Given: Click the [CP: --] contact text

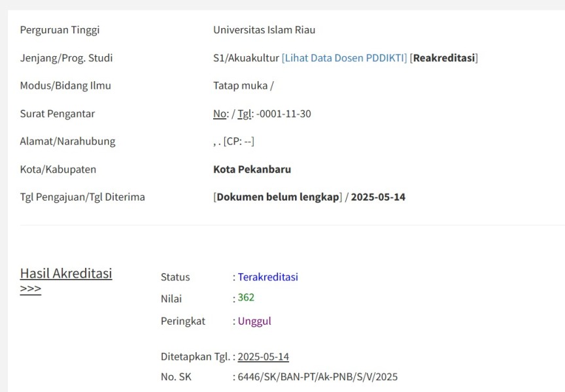Looking at the screenshot, I should click(x=239, y=142).
